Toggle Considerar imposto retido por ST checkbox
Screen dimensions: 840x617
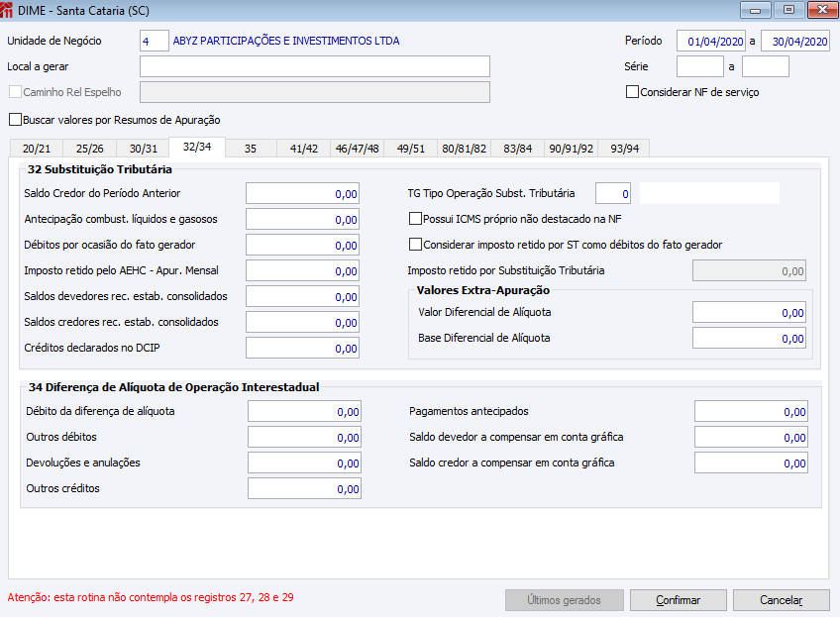[415, 245]
